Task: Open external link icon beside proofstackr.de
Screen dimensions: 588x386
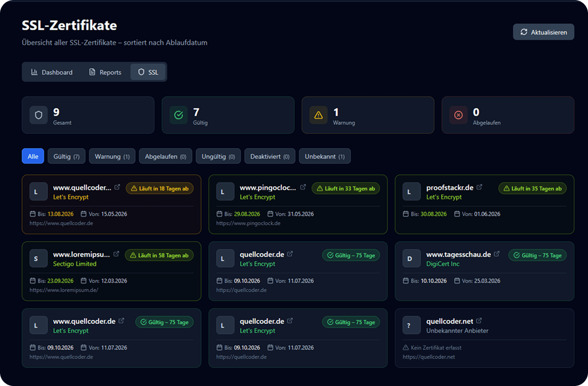Action: pos(479,187)
